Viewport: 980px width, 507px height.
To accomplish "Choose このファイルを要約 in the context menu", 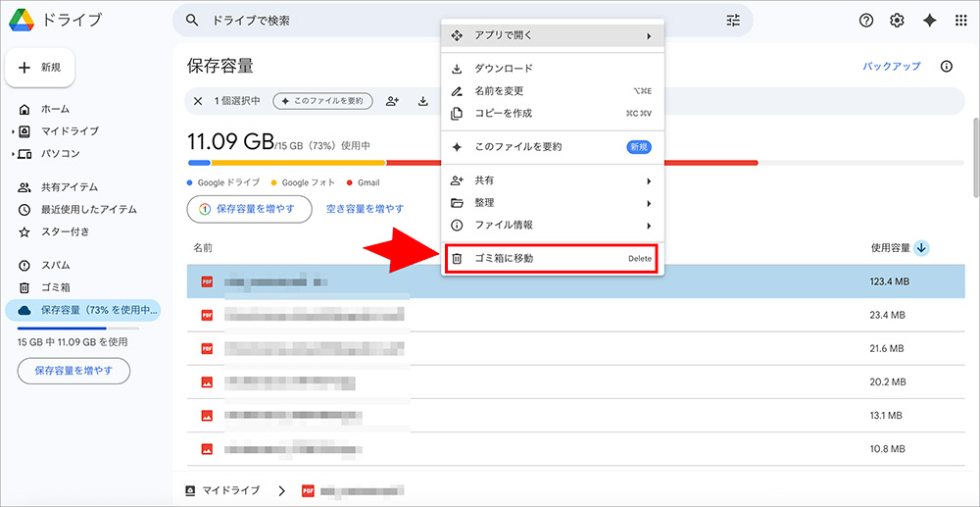I will (553, 147).
